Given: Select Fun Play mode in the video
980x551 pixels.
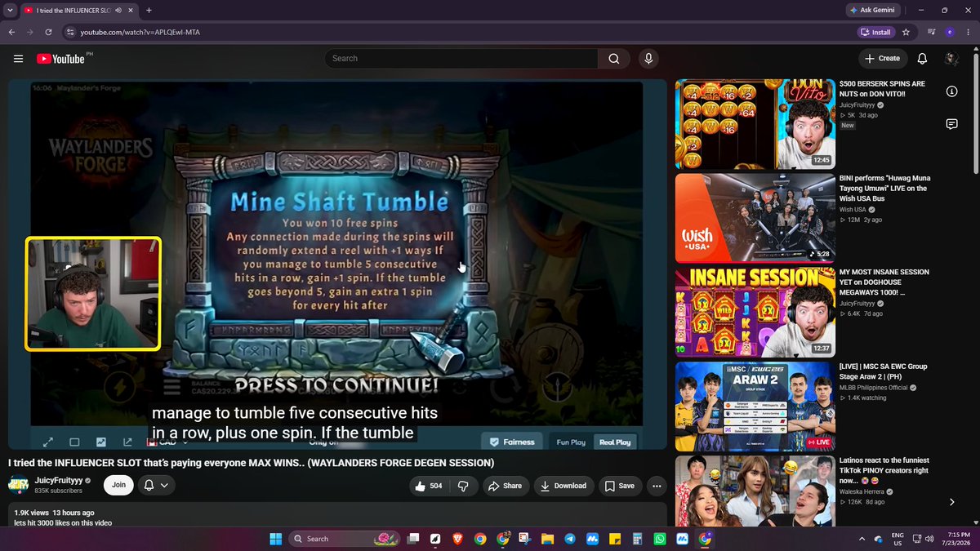Looking at the screenshot, I should (x=571, y=442).
